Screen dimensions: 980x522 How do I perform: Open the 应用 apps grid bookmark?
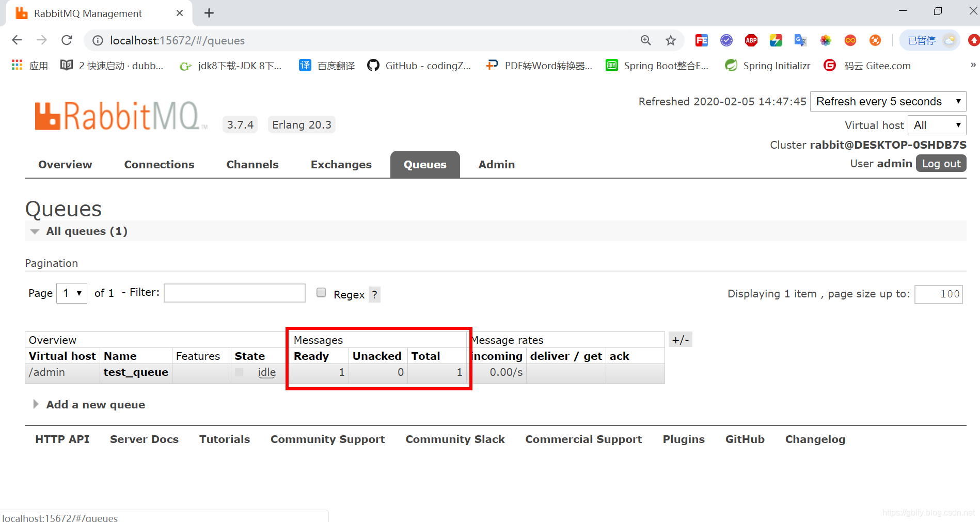click(x=29, y=66)
